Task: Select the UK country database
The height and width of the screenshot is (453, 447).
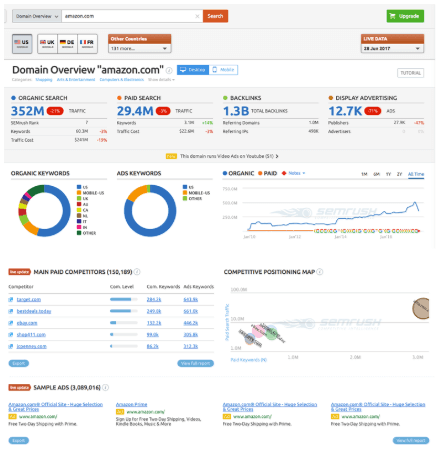Action: click(x=47, y=44)
